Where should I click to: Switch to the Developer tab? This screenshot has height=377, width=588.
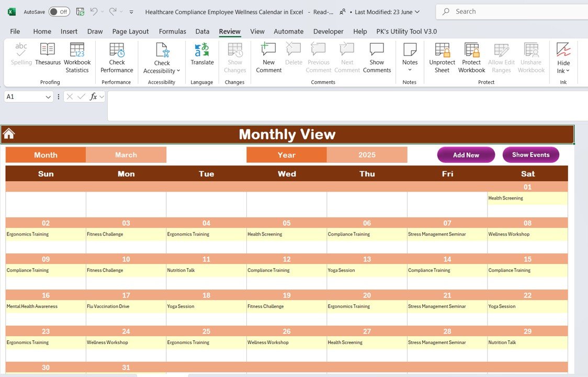328,31
